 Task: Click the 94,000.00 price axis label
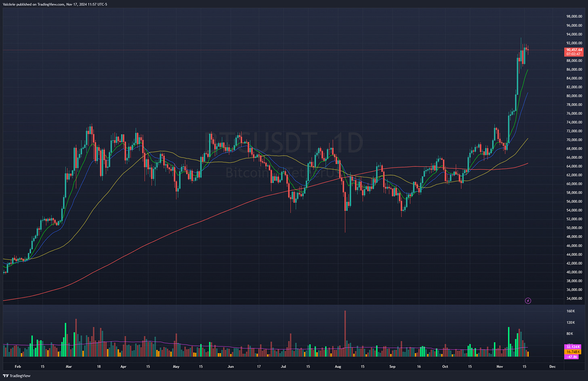574,34
